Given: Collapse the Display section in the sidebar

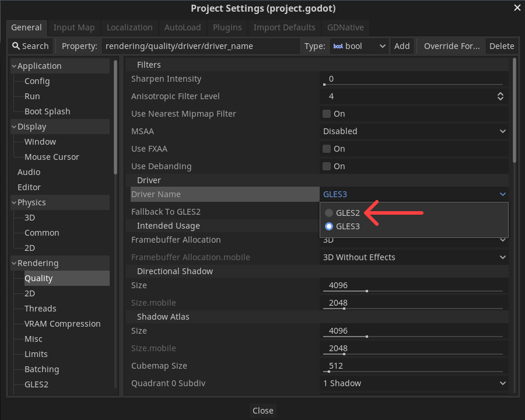Looking at the screenshot, I should point(13,126).
